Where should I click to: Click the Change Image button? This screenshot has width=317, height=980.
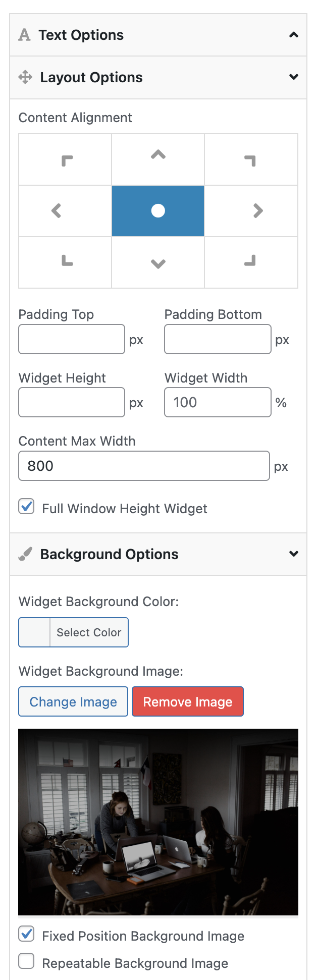[x=73, y=701]
